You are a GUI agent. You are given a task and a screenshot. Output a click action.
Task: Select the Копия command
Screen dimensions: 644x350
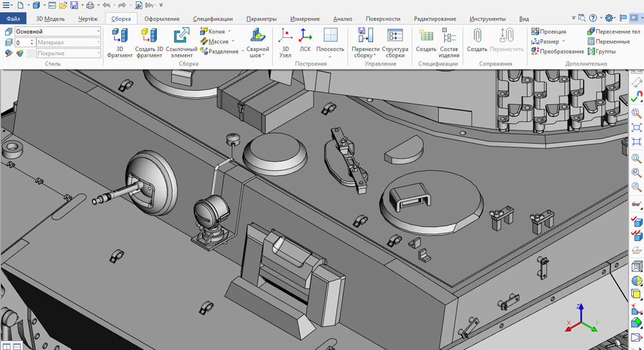tap(213, 31)
